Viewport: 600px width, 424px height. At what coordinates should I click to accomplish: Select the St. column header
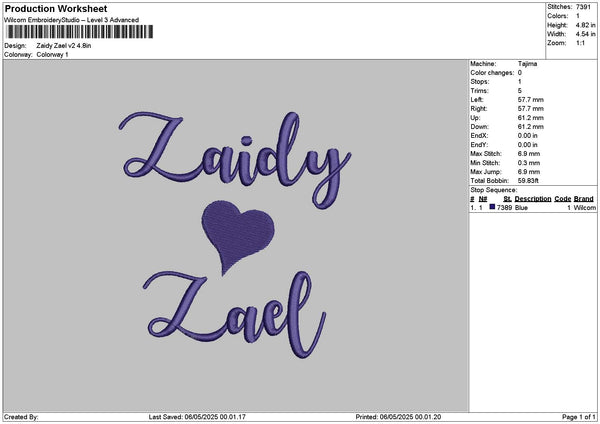click(x=507, y=199)
